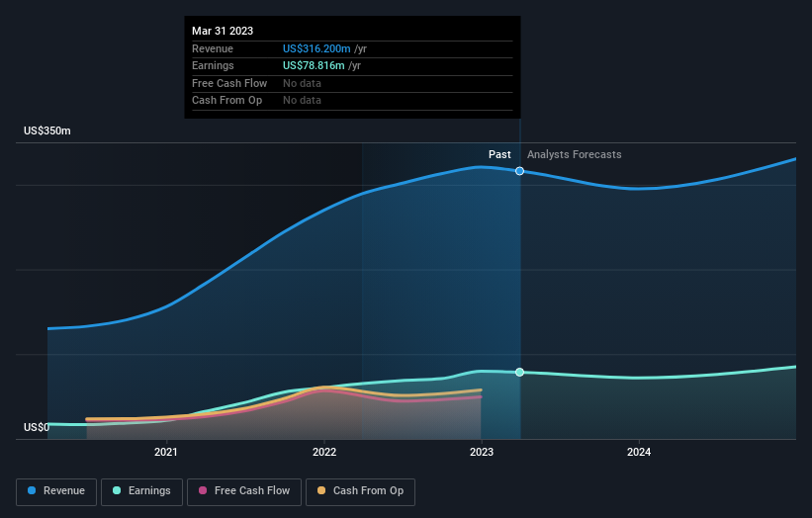Screen dimensions: 812x518
Task: Click the orange Cash From Op legend dot
Action: (x=321, y=490)
